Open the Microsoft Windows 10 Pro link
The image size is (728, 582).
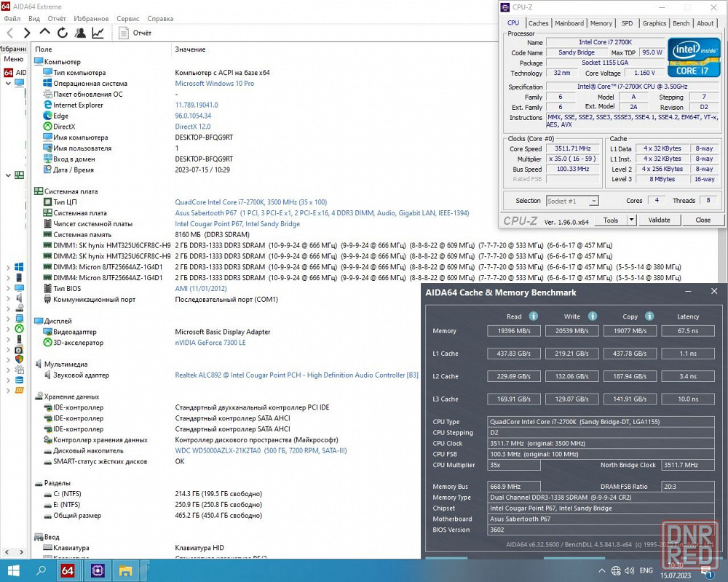coord(215,84)
